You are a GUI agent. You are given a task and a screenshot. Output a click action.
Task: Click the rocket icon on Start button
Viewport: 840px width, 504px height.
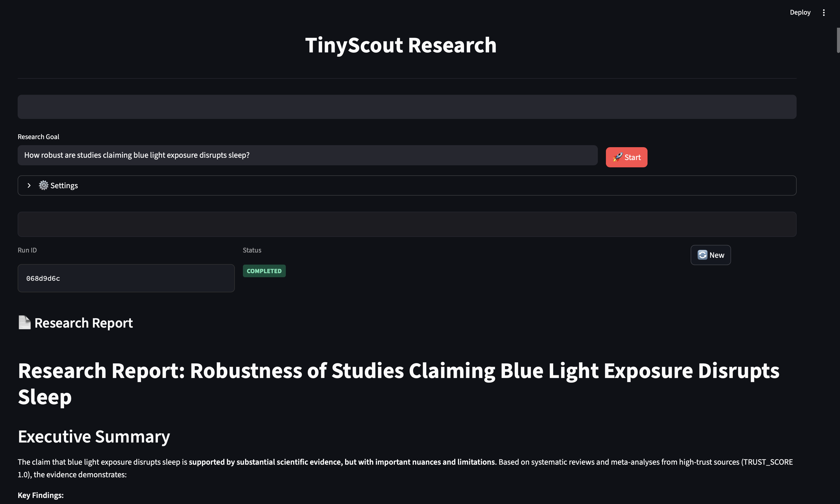click(x=617, y=157)
